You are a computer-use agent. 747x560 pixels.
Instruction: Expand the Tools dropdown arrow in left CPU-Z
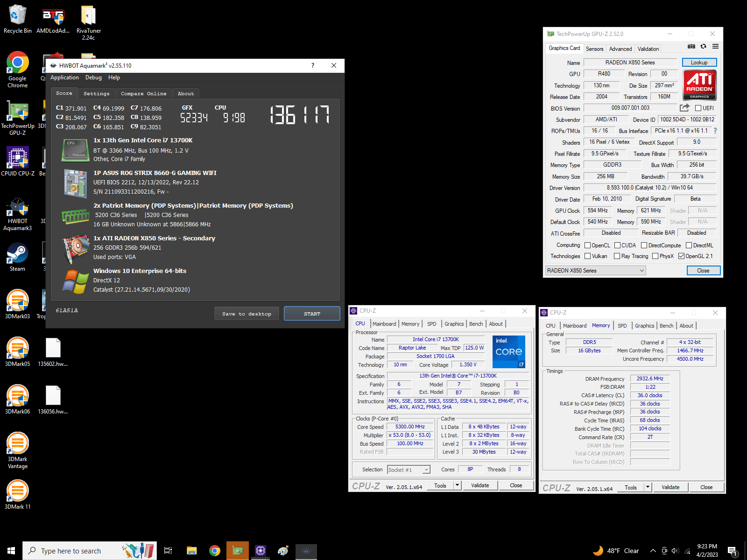458,485
